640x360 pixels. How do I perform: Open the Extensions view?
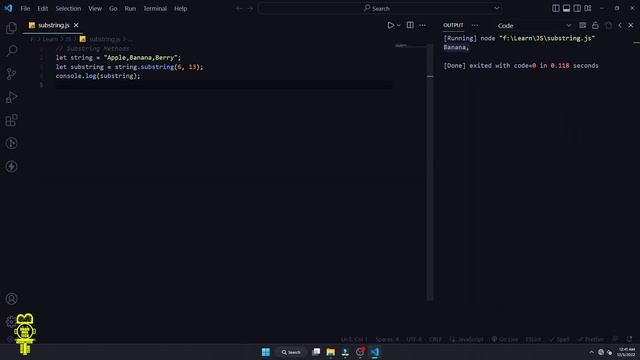click(11, 120)
